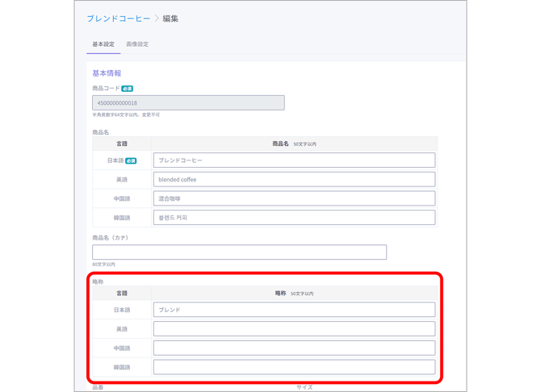Screen dimensions: 541x392
Task: Click the 言語 header in the 商品名 table
Action: pyautogui.click(x=122, y=144)
